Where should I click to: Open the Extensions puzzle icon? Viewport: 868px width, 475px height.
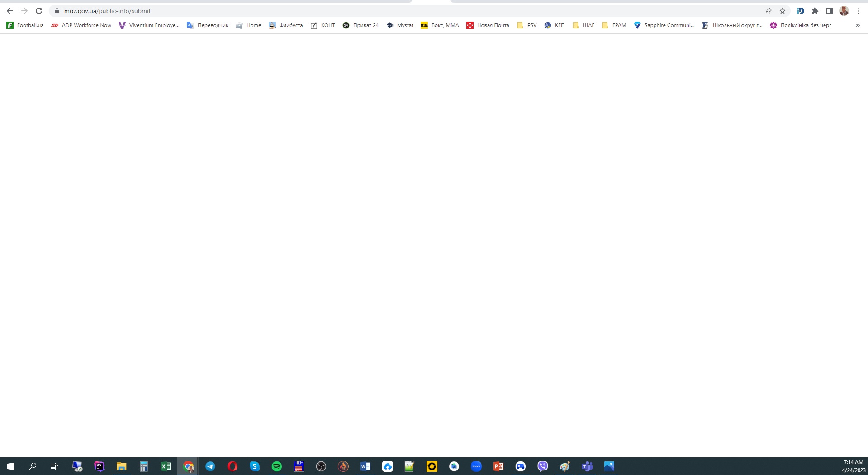tap(815, 11)
